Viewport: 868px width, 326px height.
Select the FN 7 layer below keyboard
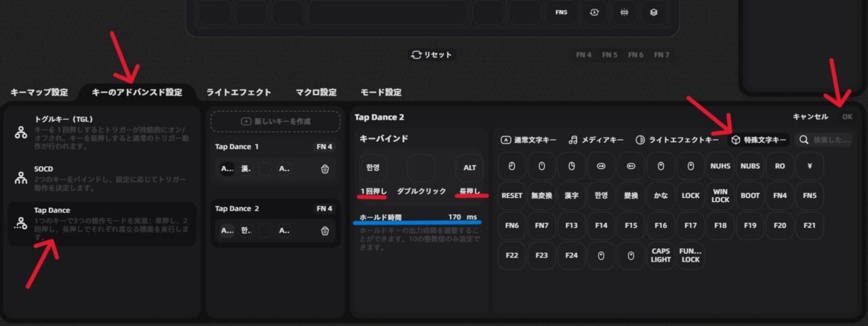pos(662,55)
